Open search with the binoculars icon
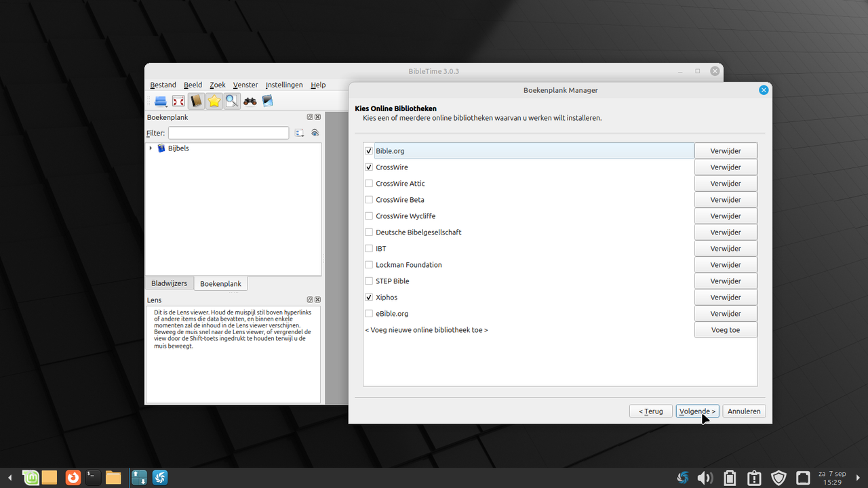 point(250,102)
